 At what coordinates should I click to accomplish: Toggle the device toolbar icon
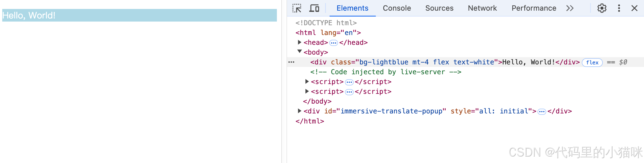314,8
